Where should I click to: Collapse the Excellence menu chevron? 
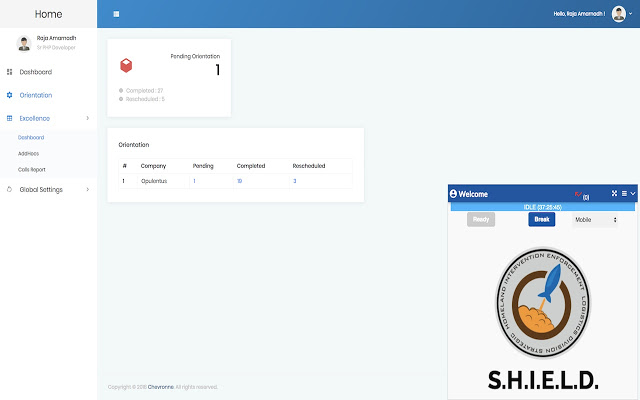pos(87,118)
